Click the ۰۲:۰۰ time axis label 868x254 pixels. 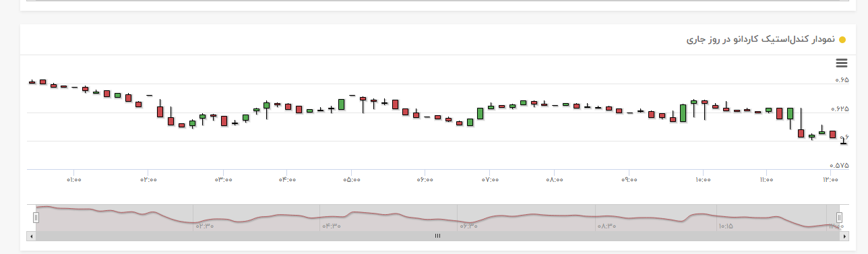pyautogui.click(x=149, y=180)
